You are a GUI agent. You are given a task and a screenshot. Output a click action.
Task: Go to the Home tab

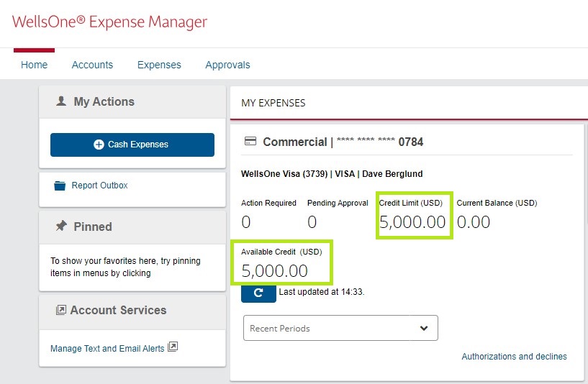pyautogui.click(x=34, y=65)
